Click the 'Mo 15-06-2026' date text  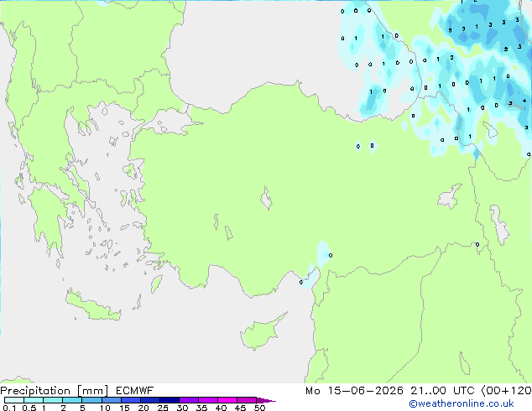[354, 391]
